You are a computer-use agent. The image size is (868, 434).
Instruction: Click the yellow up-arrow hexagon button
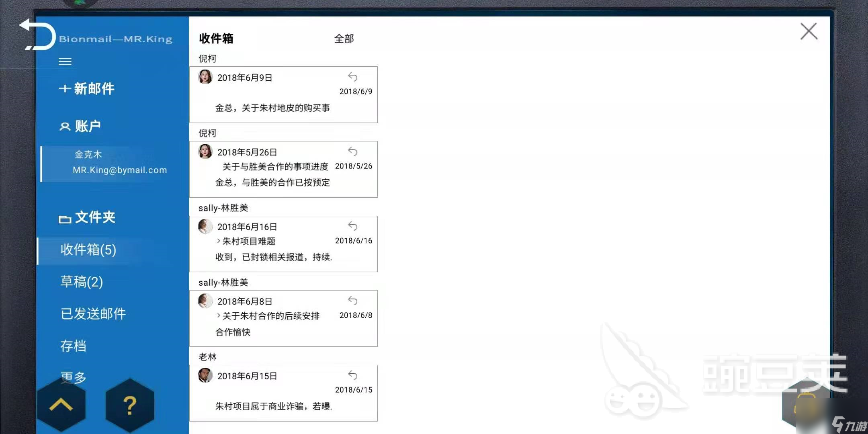61,405
